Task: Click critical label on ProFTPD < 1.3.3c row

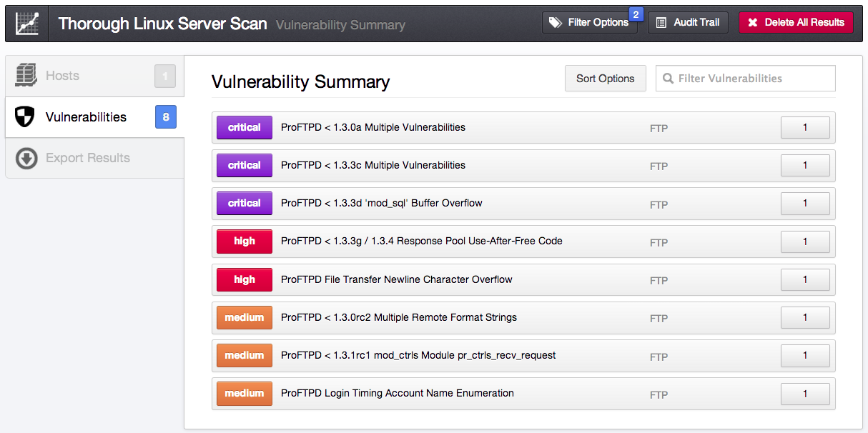Action: (245, 166)
